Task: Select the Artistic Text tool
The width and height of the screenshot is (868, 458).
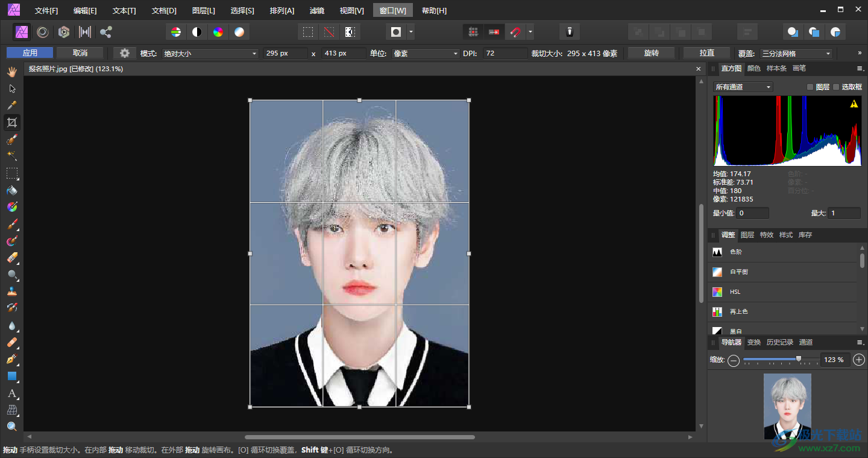Action: point(11,393)
